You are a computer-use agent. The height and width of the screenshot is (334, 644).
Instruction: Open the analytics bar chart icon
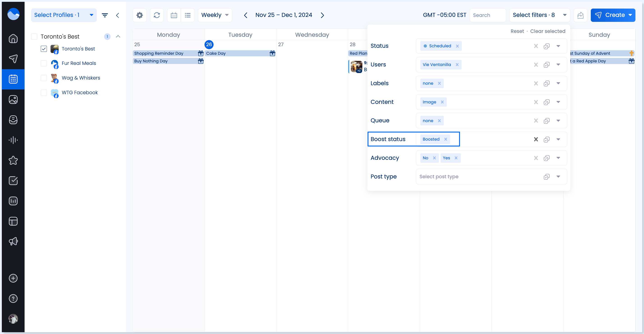coord(13,201)
